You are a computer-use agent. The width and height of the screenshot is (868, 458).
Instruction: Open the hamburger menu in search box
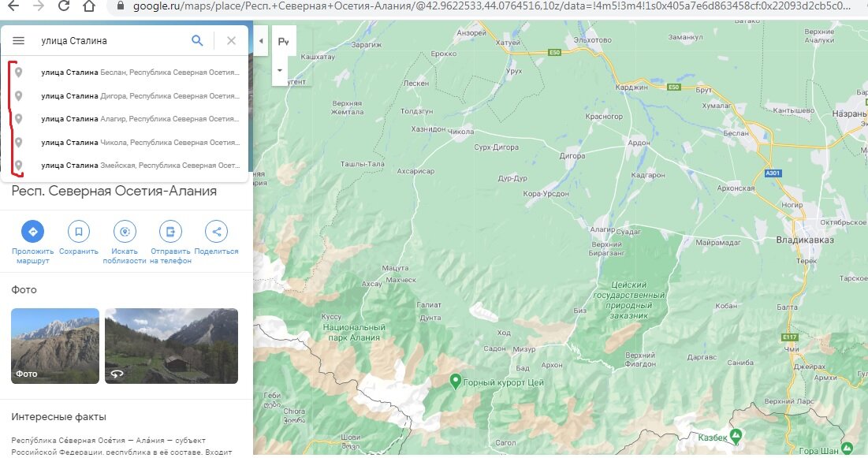(x=18, y=40)
